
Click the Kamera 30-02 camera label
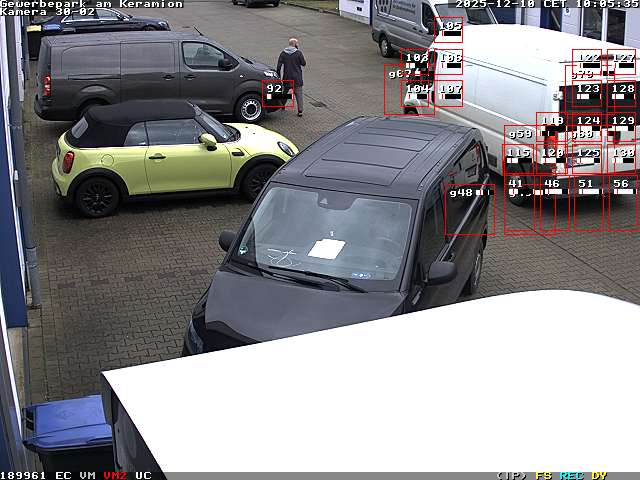point(48,12)
